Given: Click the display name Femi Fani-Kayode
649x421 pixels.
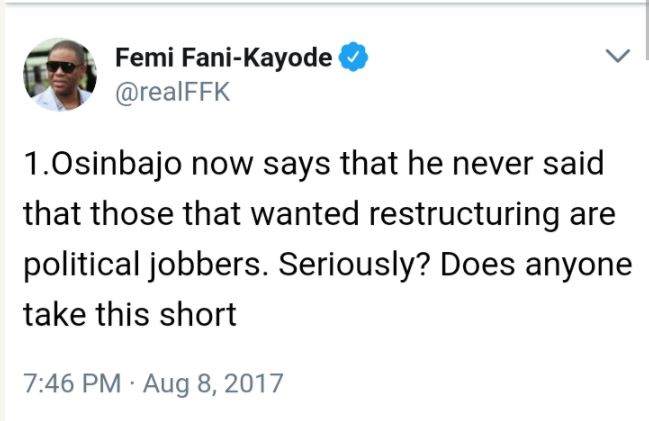Looking at the screenshot, I should [224, 58].
